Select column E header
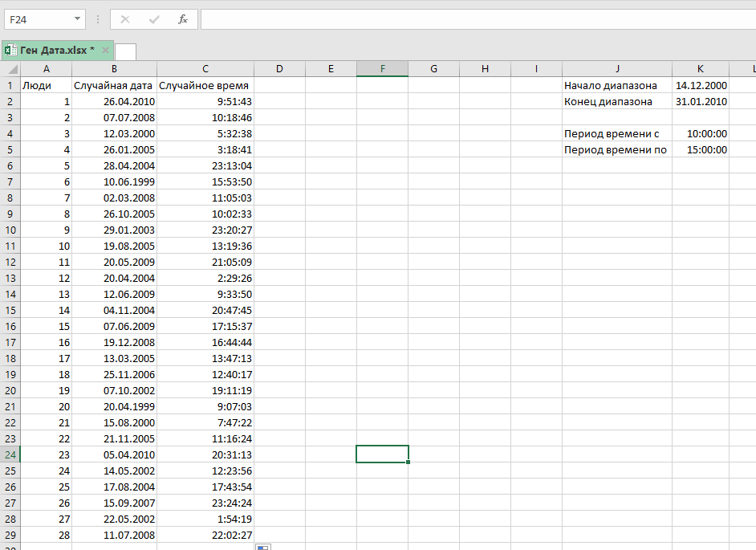 tap(331, 69)
